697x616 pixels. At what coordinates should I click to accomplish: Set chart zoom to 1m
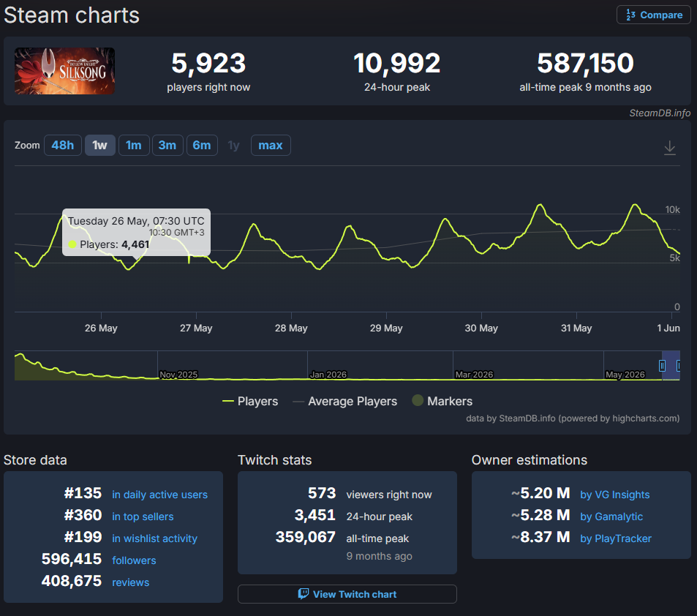[134, 146]
